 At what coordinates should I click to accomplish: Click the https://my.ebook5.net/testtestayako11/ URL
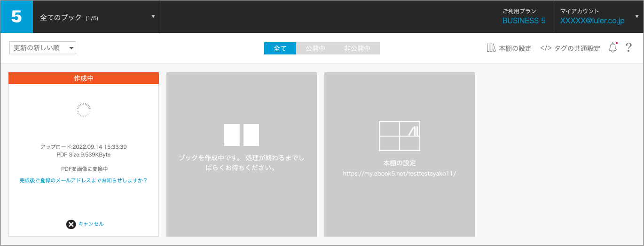tap(400, 173)
